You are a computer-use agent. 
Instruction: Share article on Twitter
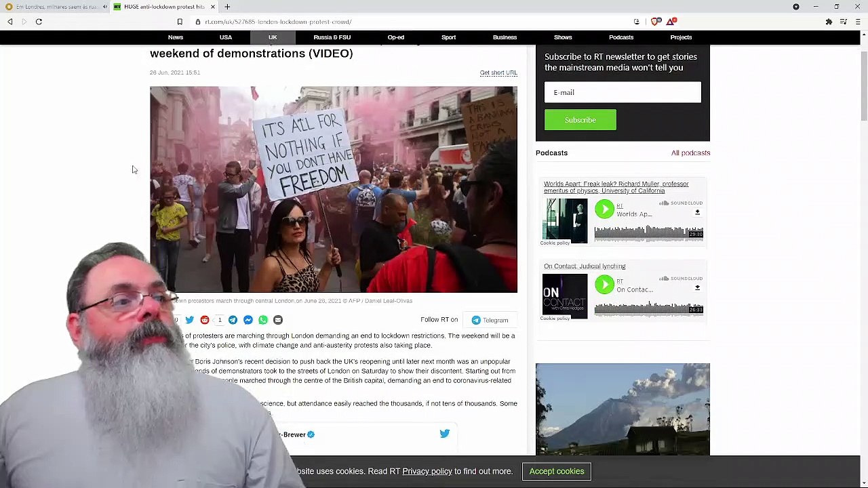tap(189, 320)
